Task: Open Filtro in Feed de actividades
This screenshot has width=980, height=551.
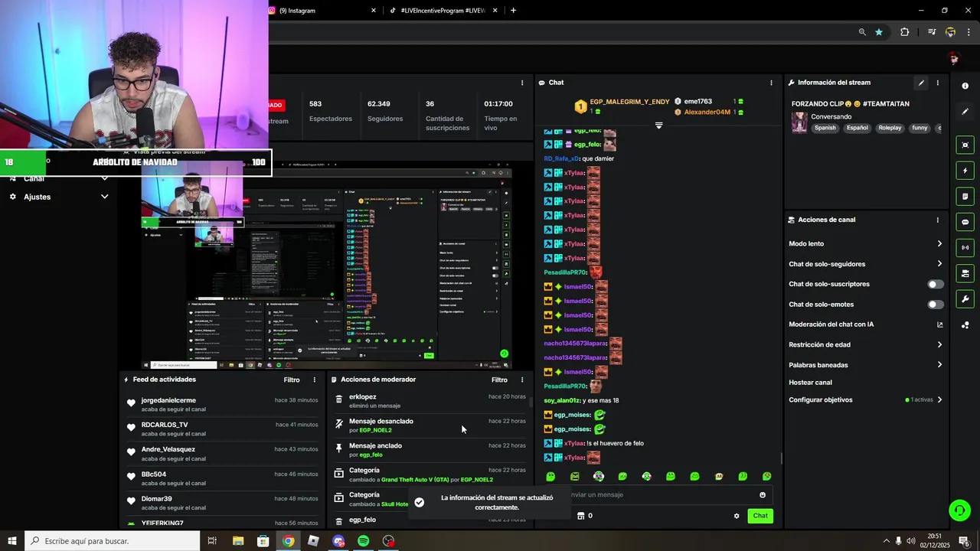Action: pyautogui.click(x=292, y=380)
